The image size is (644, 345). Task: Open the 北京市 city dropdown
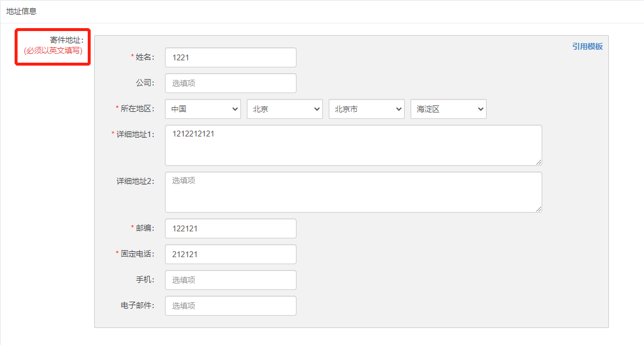pos(366,109)
